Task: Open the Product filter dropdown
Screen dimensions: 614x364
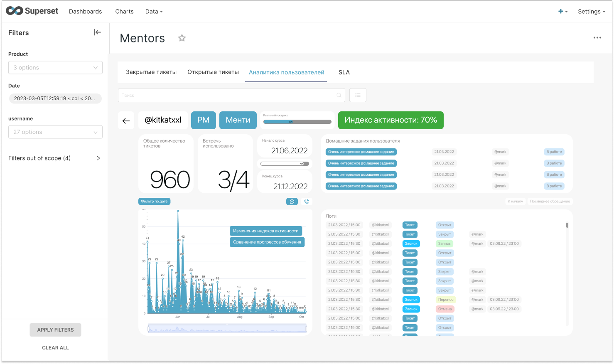Action: (55, 68)
